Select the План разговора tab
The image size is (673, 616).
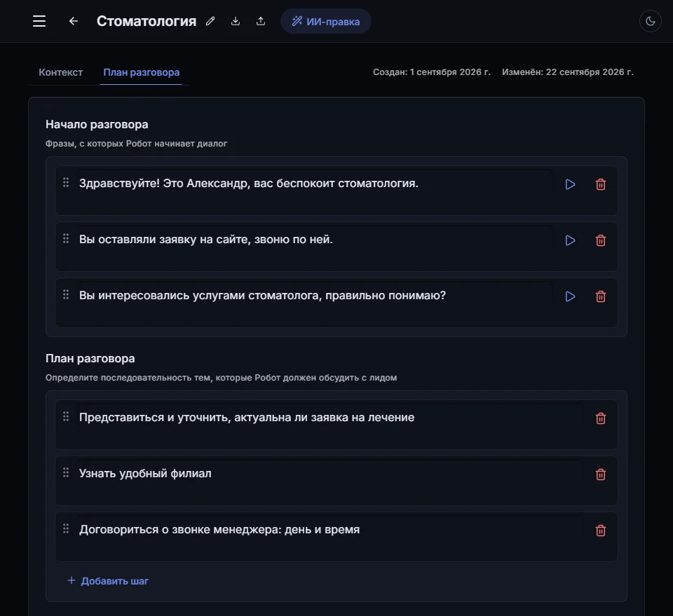point(141,72)
